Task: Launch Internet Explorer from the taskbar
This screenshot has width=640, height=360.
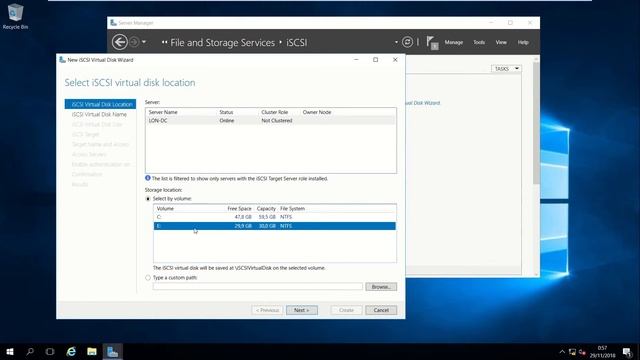Action: [71, 351]
